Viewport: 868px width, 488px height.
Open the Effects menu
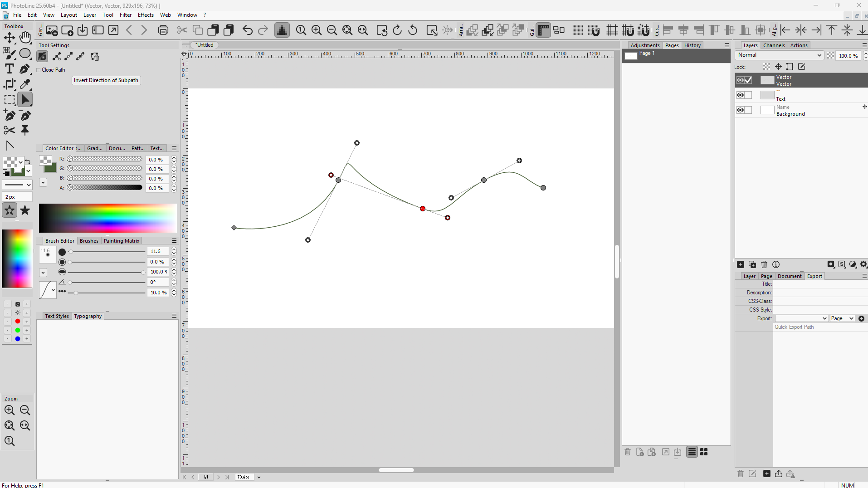pyautogui.click(x=146, y=15)
